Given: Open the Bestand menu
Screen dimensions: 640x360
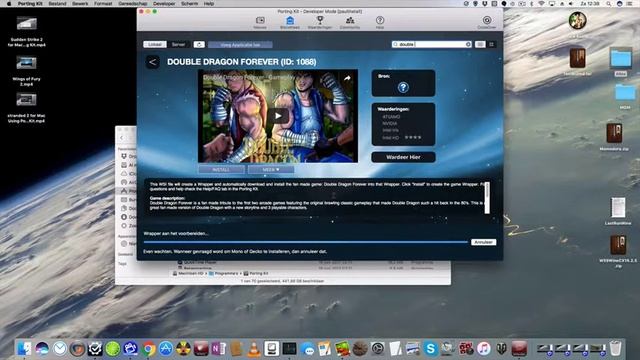Looking at the screenshot, I should [57, 3].
